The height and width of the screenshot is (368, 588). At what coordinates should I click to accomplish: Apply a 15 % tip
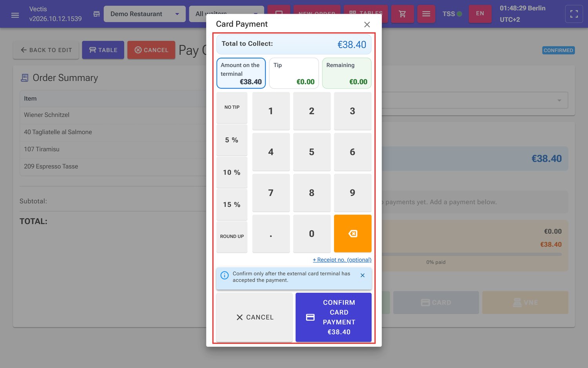[x=232, y=205]
